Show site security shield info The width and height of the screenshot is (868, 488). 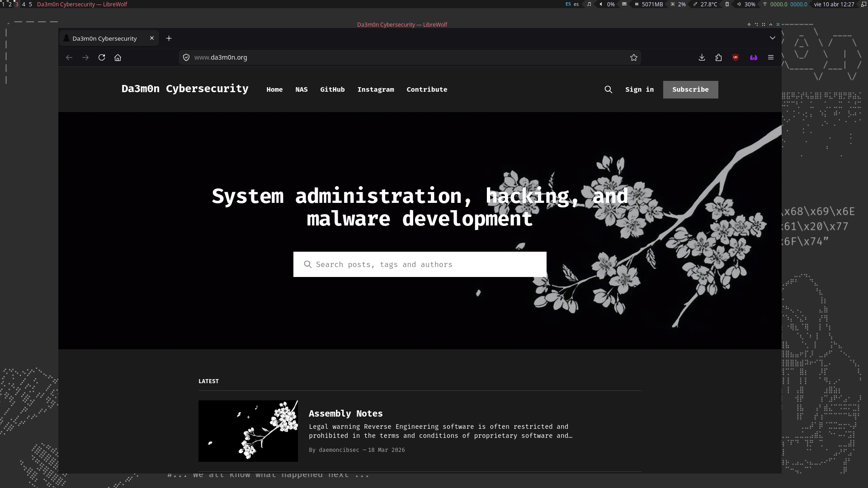[x=186, y=57]
